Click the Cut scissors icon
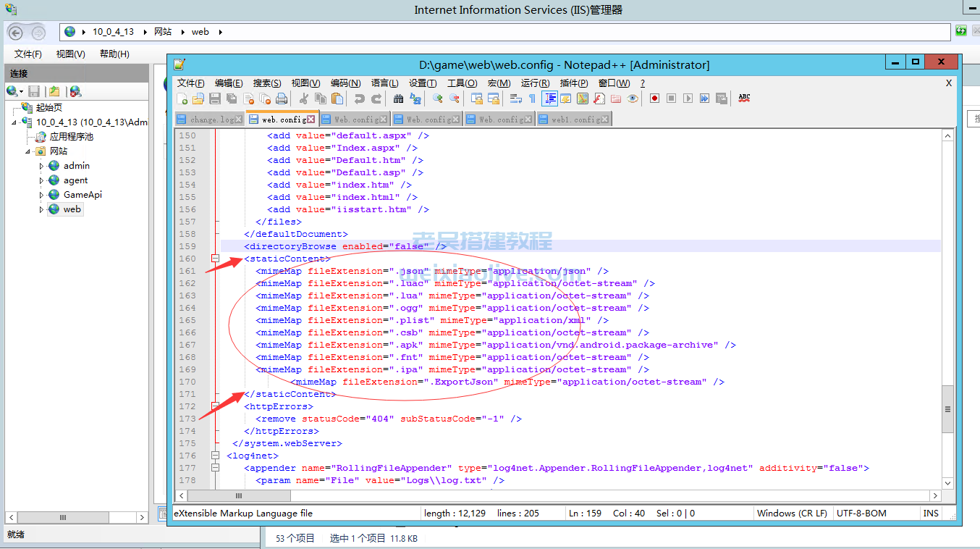980x549 pixels. tap(304, 99)
